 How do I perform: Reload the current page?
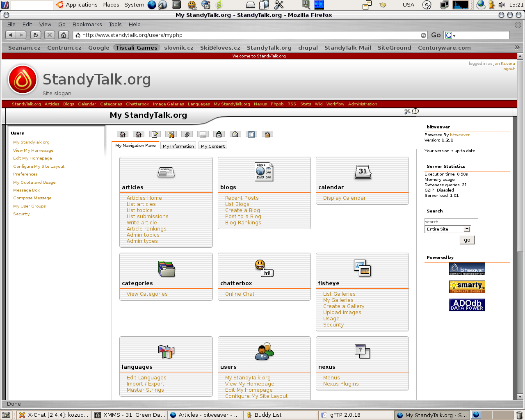(36, 35)
